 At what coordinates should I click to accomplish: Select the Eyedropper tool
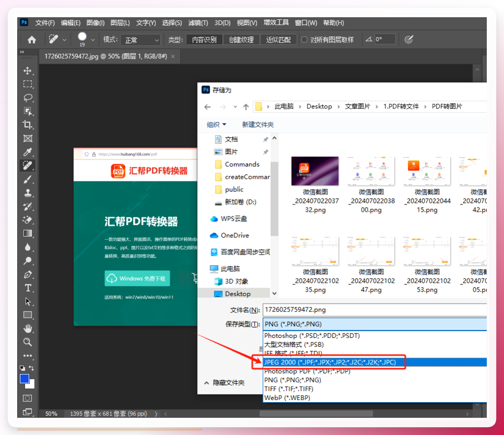(28, 152)
